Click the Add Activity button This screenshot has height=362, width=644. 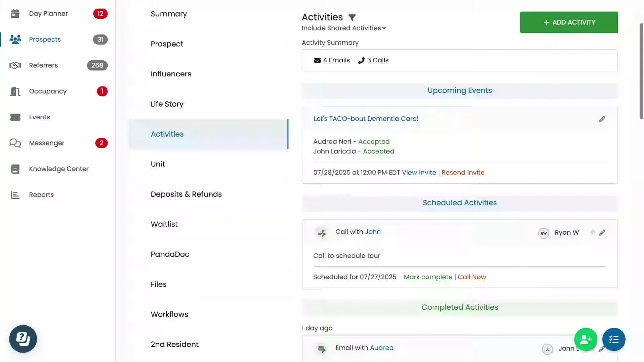pos(569,22)
